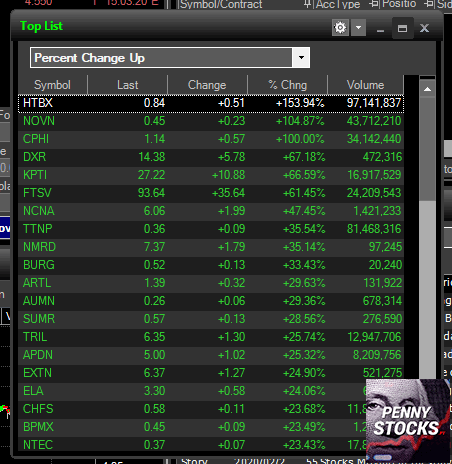Select the Percent Change Up combo box

pyautogui.click(x=170, y=58)
